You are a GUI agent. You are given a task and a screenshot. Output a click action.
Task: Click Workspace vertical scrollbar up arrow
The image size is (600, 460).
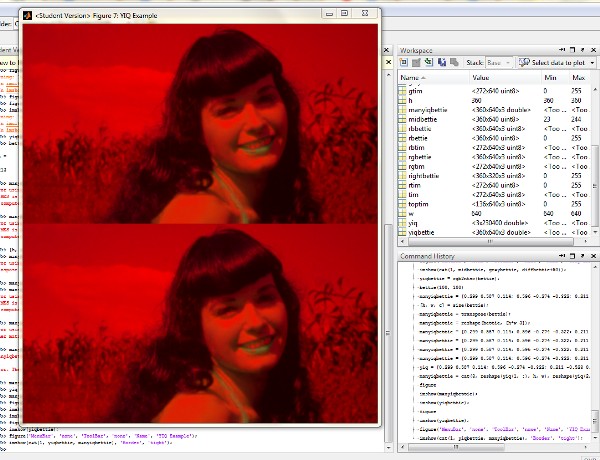click(595, 89)
